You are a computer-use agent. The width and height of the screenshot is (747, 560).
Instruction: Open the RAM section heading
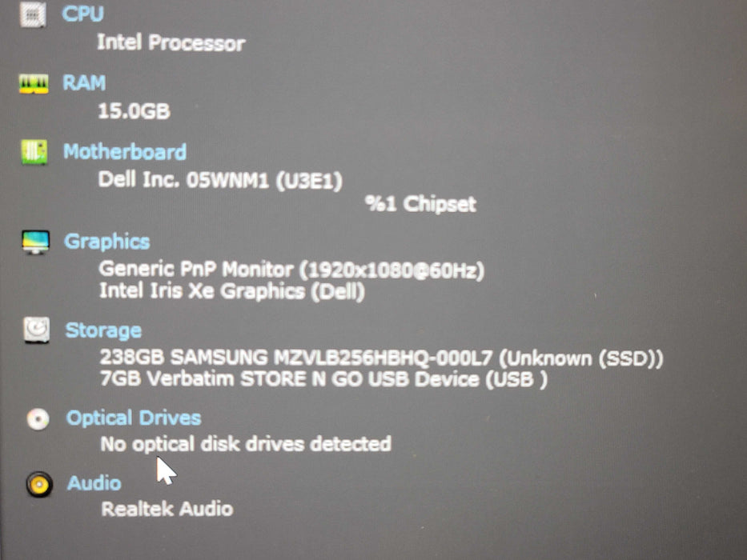pos(84,83)
